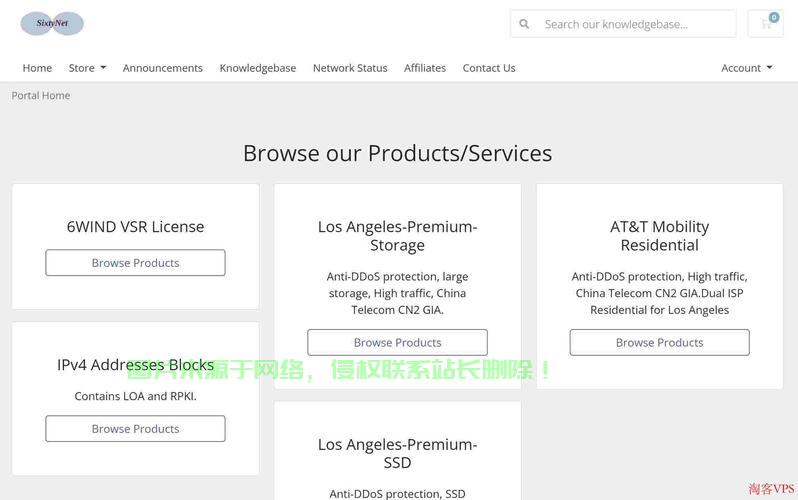Click Portal Home breadcrumb
This screenshot has height=500, width=798.
[41, 96]
